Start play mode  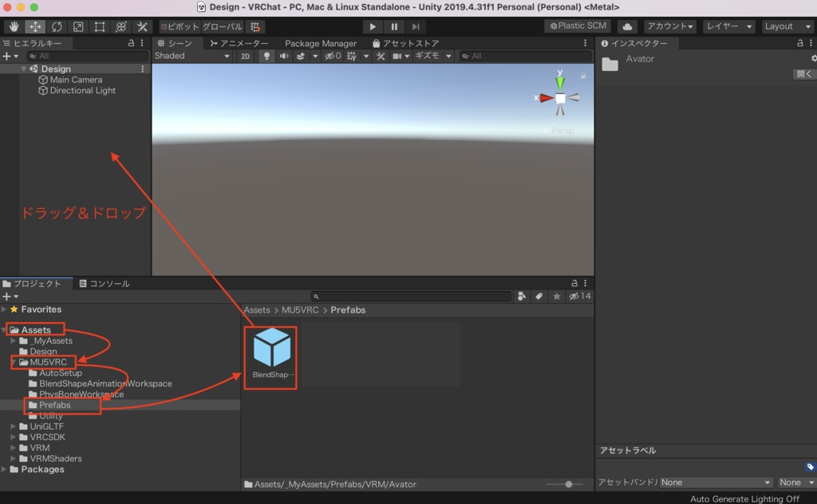coord(372,26)
